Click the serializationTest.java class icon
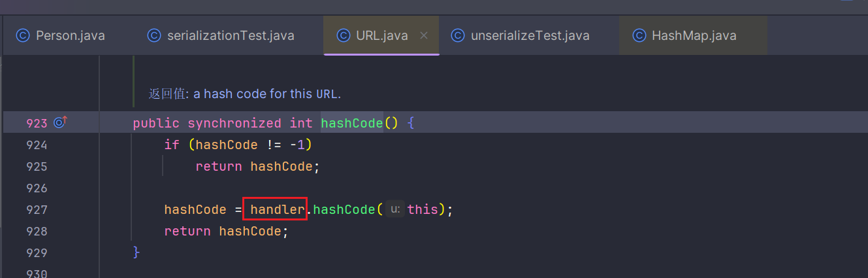This screenshot has width=868, height=278. [154, 36]
